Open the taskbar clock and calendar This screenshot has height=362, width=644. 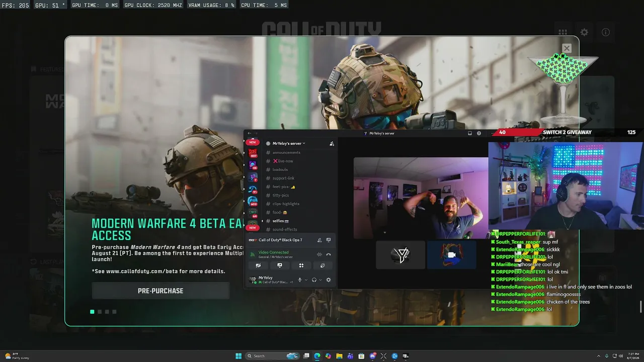coord(633,356)
